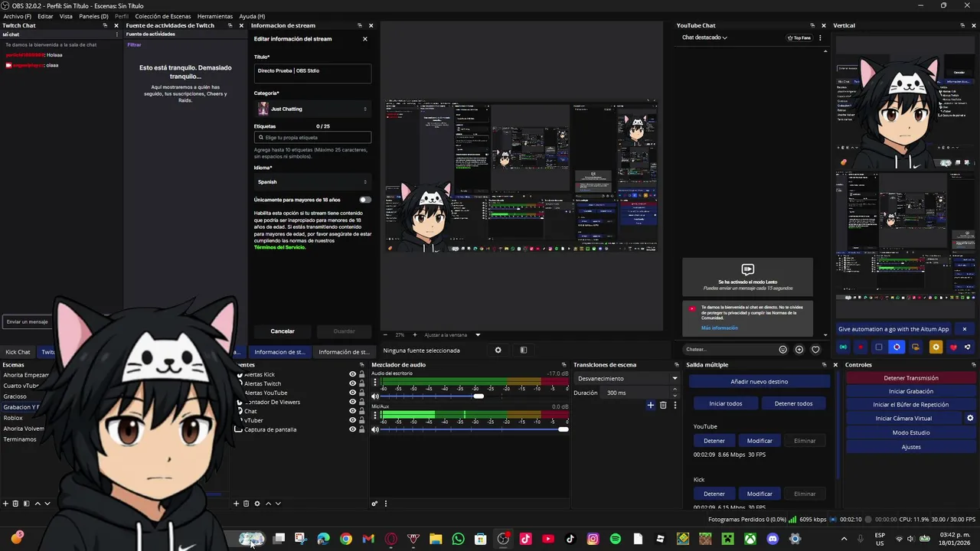Open Discord from the taskbar
980x551 pixels.
pos(773,539)
